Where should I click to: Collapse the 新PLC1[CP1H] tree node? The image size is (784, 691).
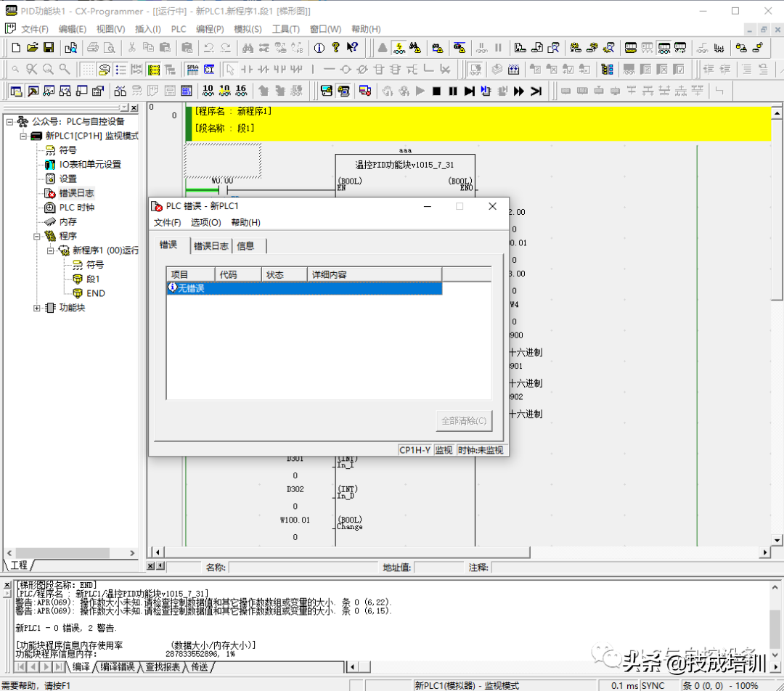(23, 136)
